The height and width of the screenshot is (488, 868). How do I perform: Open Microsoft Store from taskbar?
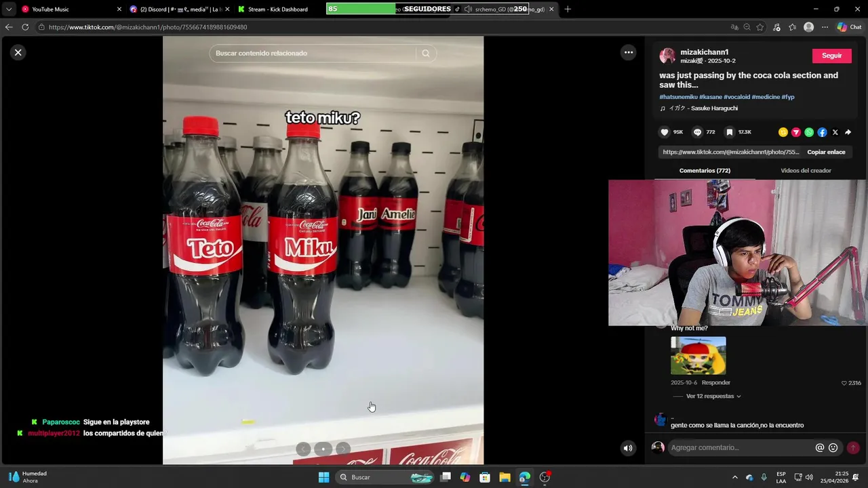click(485, 477)
